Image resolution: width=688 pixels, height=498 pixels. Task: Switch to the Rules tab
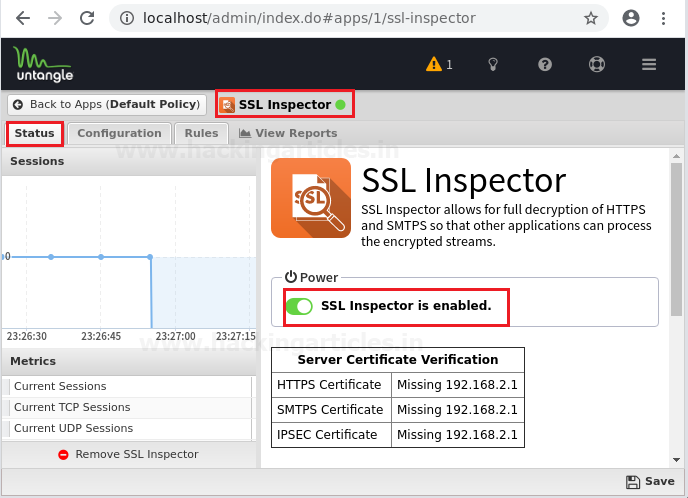[x=201, y=133]
